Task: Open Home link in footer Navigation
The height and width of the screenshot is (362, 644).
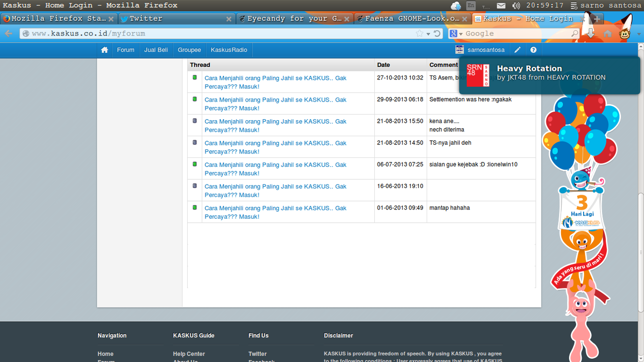Action: (x=106, y=354)
